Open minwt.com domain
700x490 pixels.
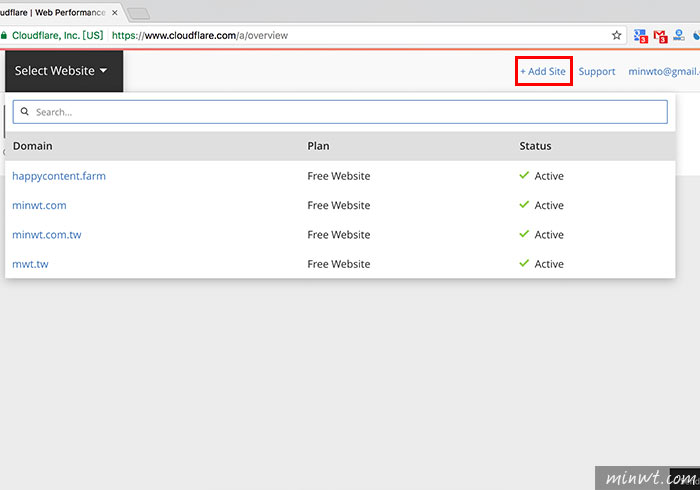39,206
